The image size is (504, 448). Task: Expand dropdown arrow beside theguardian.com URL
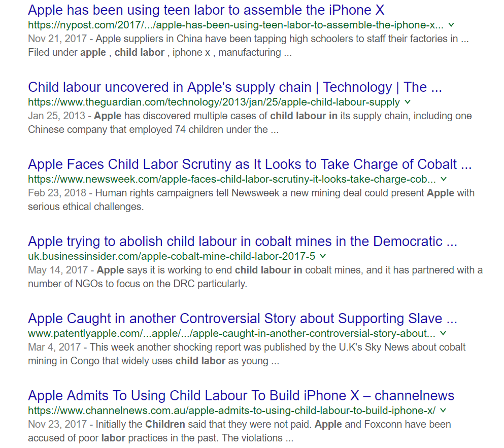click(408, 102)
